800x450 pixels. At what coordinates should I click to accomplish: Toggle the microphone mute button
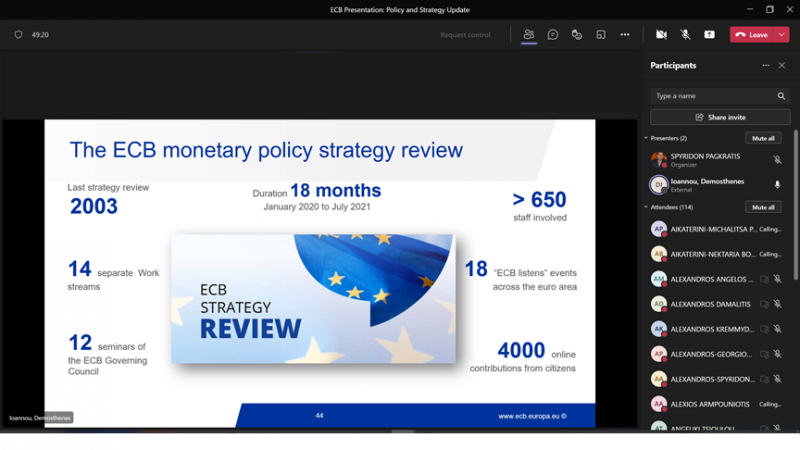coord(685,35)
